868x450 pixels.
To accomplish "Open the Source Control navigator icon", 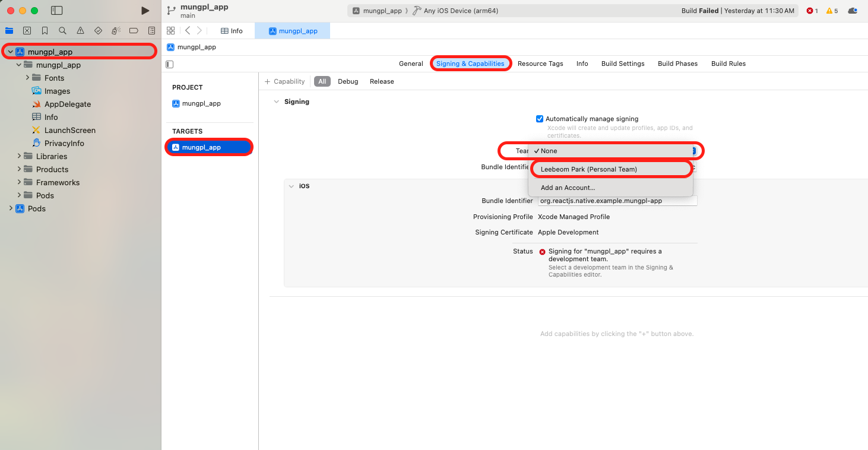I will (27, 30).
